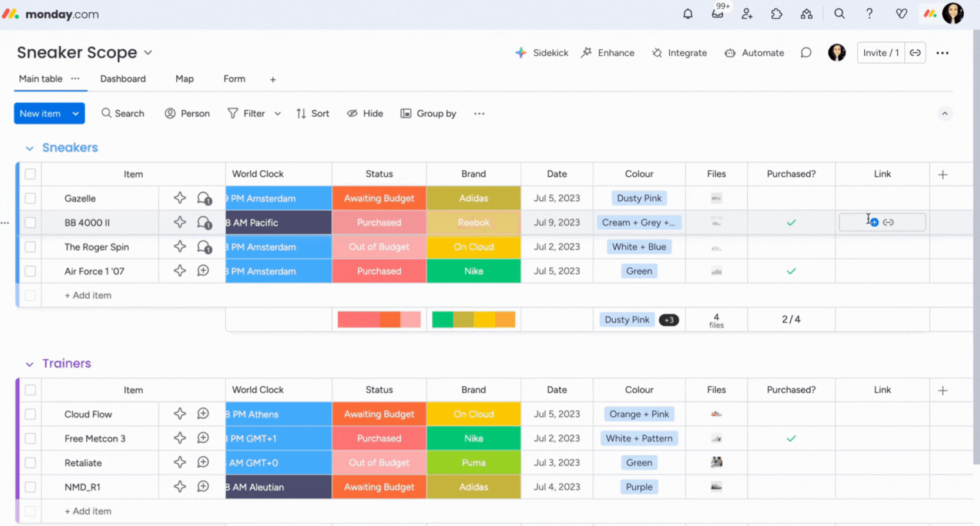Open Main table tab options ellipsis
The width and height of the screenshot is (980, 526).
(75, 79)
